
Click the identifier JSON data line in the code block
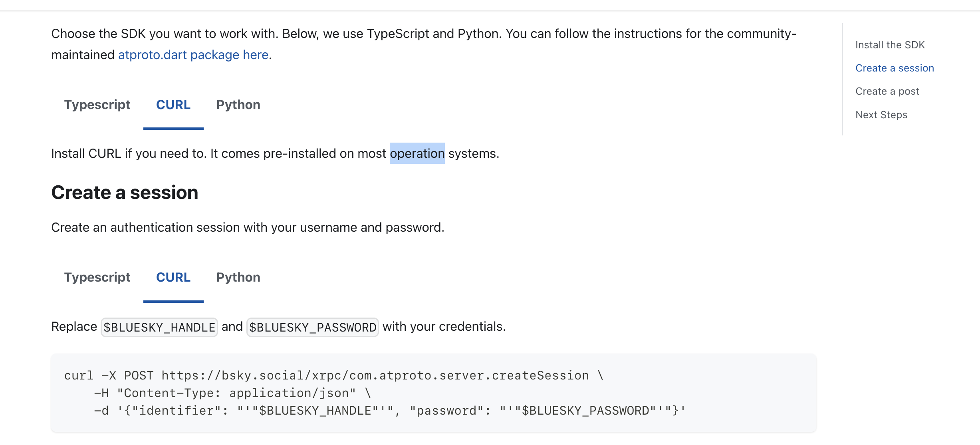click(x=389, y=411)
